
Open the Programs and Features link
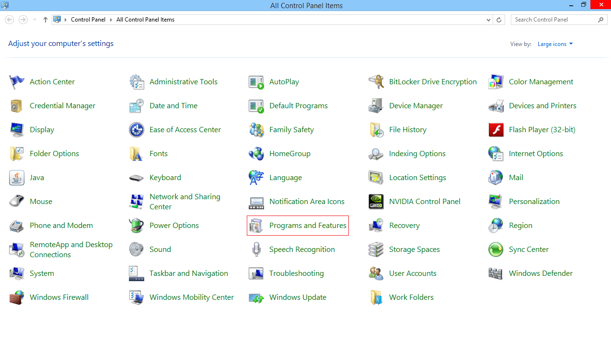pyautogui.click(x=308, y=226)
